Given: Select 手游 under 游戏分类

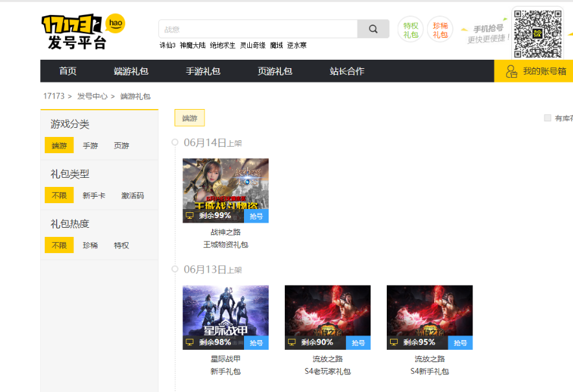Looking at the screenshot, I should click(90, 145).
